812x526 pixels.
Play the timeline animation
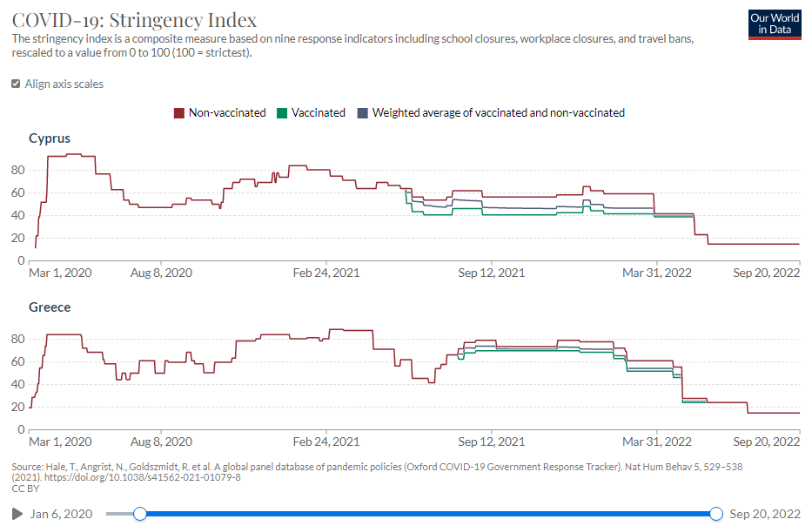point(17,514)
